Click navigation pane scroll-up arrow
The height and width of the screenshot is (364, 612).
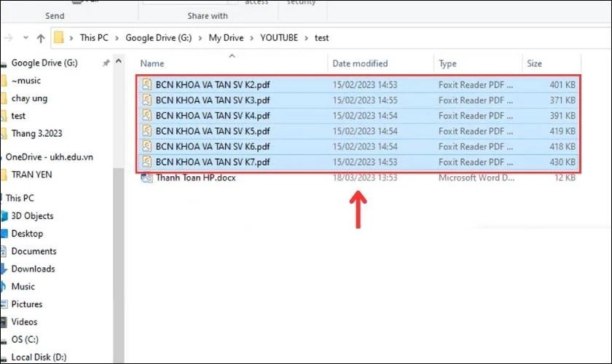(119, 61)
